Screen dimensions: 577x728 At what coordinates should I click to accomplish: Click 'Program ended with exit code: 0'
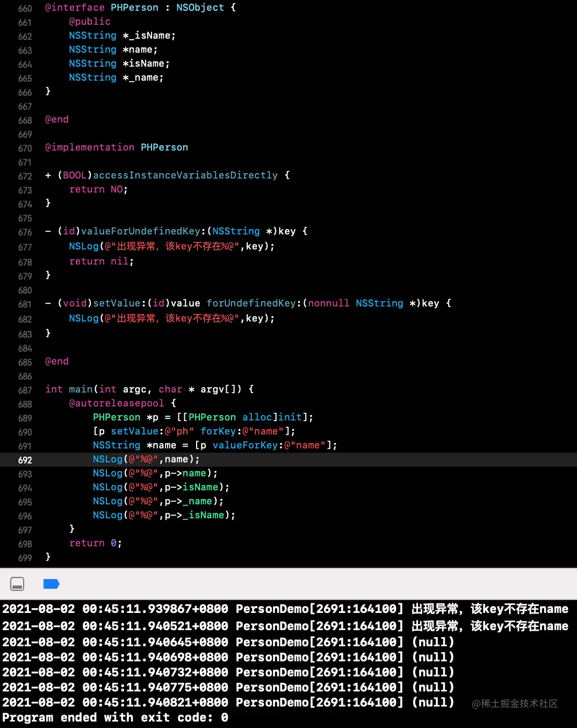coord(115,718)
